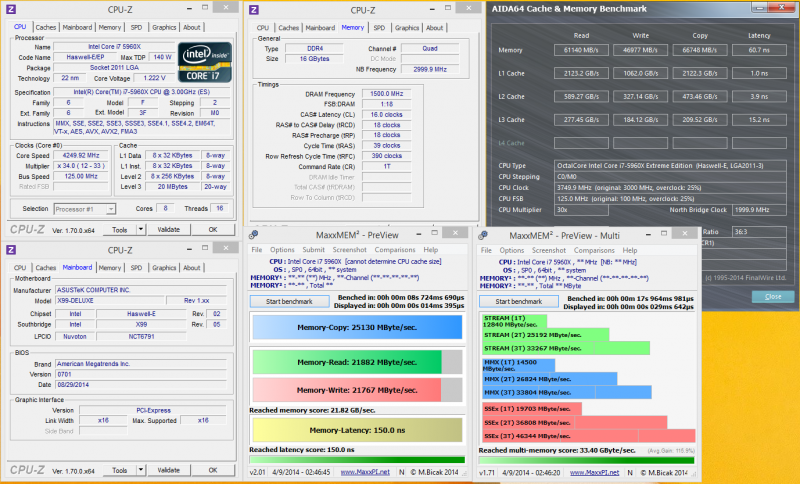The width and height of the screenshot is (800, 484).
Task: Click Validate in the CPU-Z Mainboard window
Action: [169, 470]
